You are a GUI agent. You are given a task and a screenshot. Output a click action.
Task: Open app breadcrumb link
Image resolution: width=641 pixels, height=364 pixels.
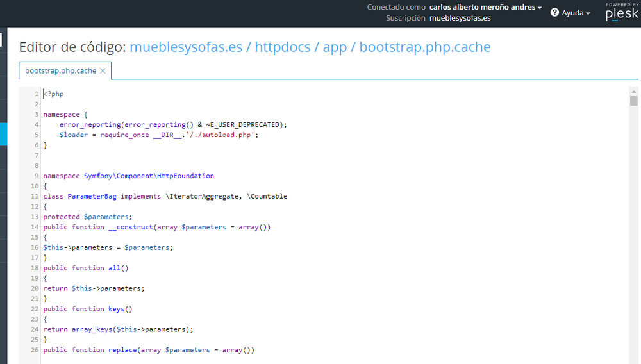(x=335, y=48)
